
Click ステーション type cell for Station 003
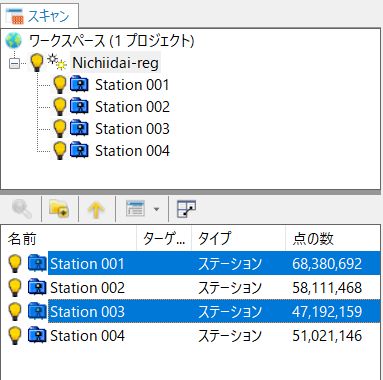(230, 312)
